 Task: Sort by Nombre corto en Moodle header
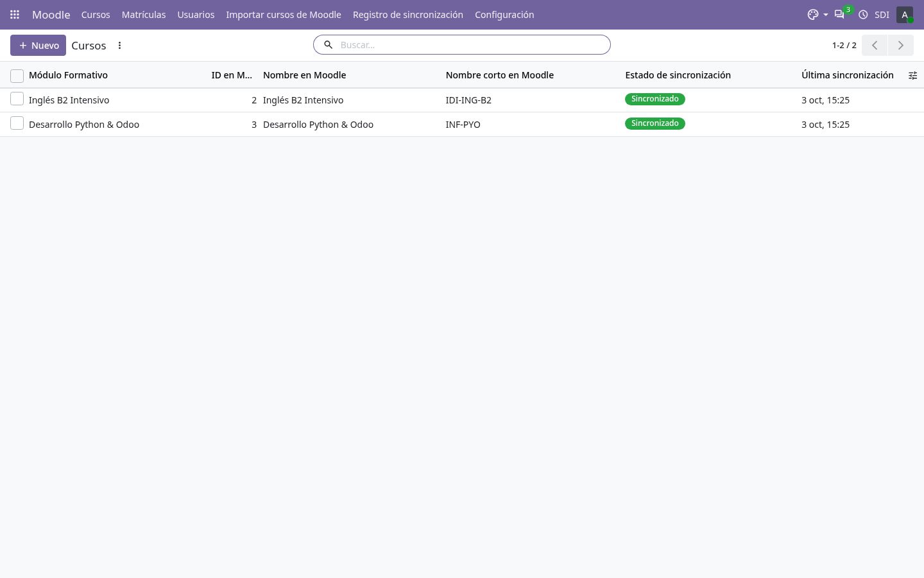pos(499,75)
